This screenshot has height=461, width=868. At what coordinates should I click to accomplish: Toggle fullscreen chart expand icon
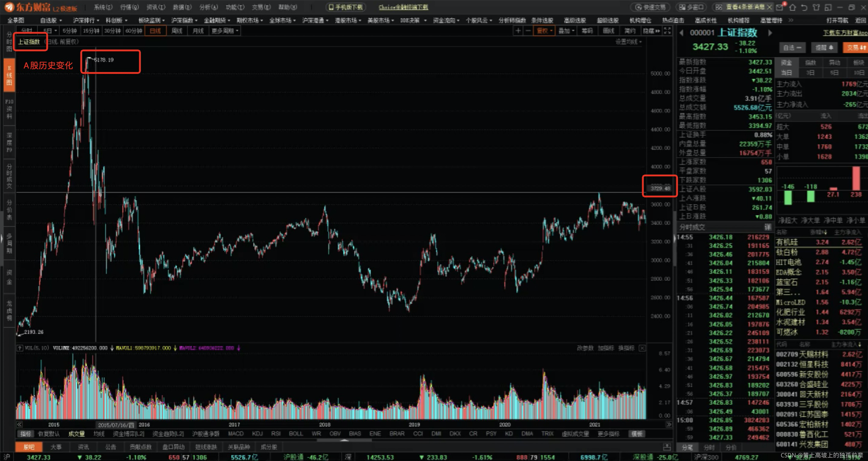(x=667, y=31)
